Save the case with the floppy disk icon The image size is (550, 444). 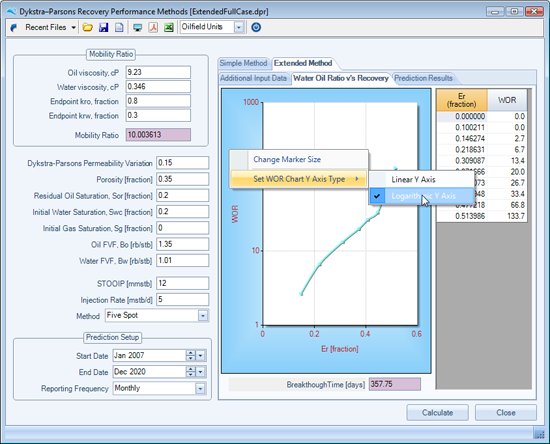(103, 27)
